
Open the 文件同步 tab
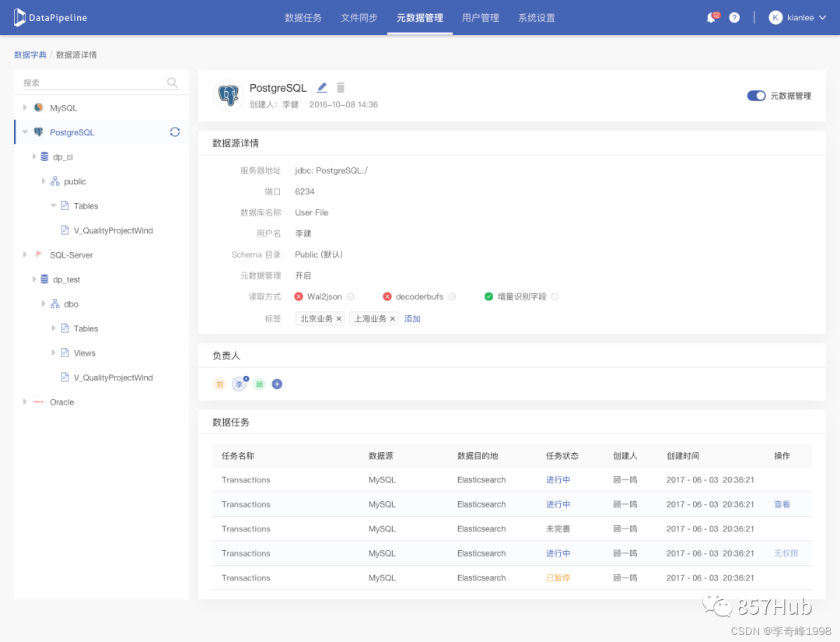pyautogui.click(x=359, y=18)
